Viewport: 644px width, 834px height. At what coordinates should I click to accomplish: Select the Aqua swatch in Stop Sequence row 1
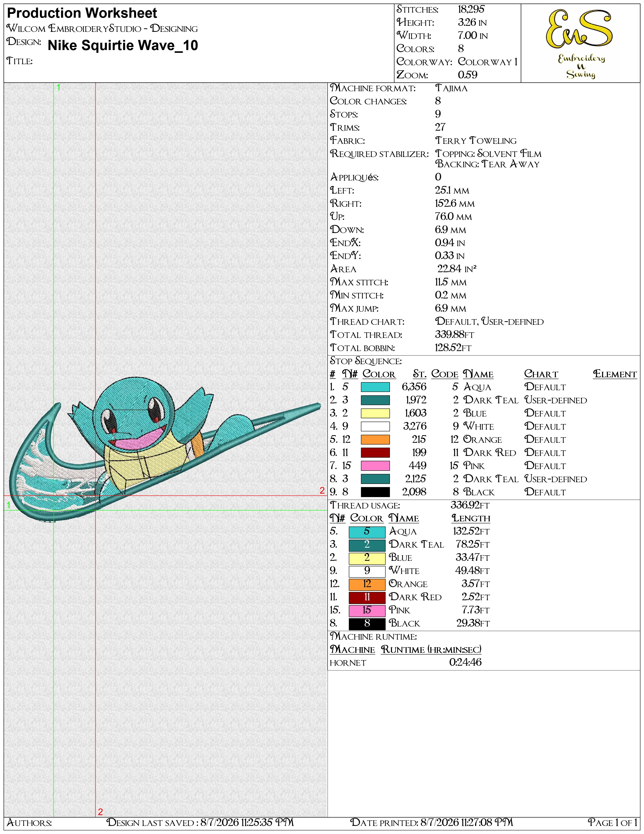tap(375, 387)
